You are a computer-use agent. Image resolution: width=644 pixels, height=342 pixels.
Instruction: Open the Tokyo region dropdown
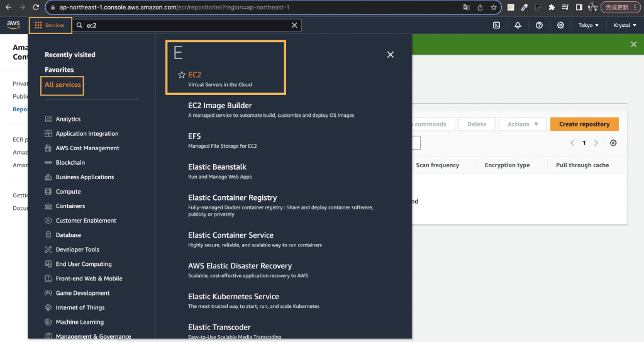click(588, 25)
